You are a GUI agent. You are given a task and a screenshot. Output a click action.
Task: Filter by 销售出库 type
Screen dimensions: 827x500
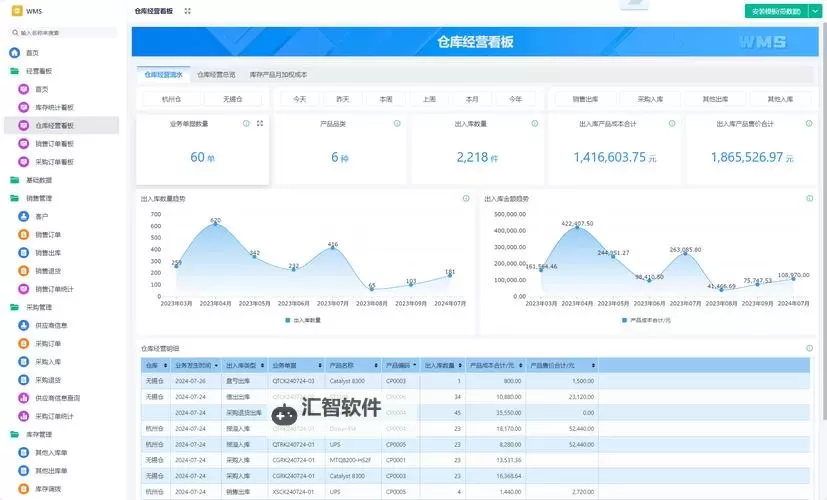pos(585,99)
